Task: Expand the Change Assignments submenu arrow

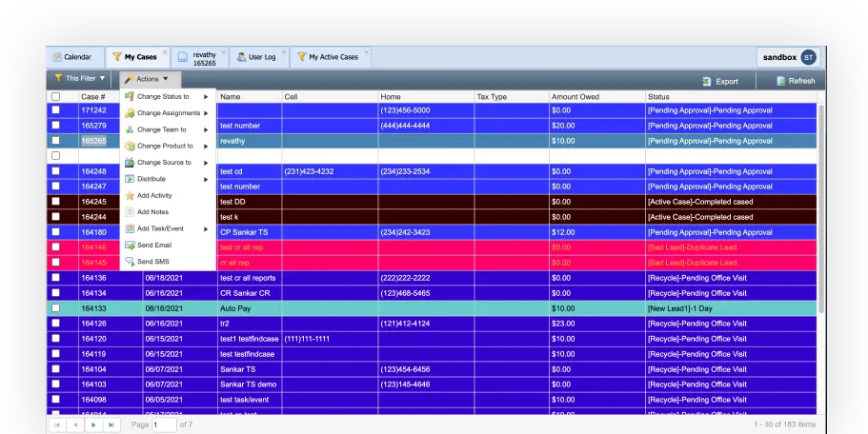Action: tap(206, 113)
